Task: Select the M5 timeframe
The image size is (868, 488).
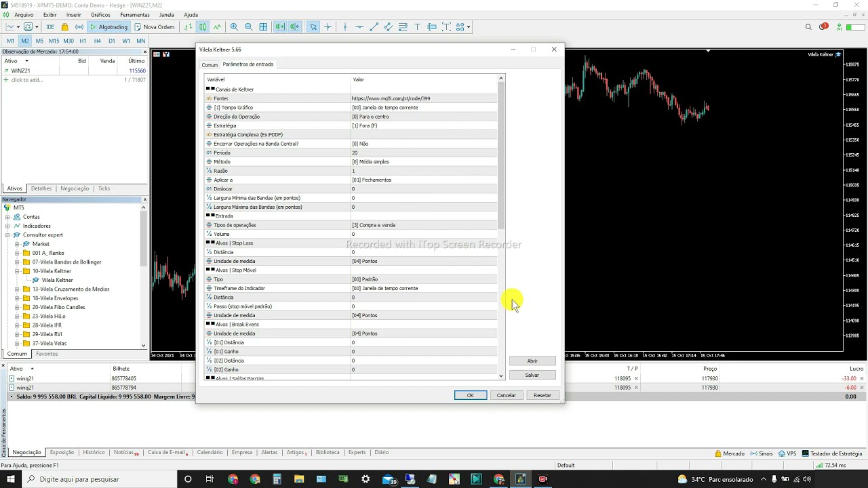Action: pyautogui.click(x=39, y=41)
